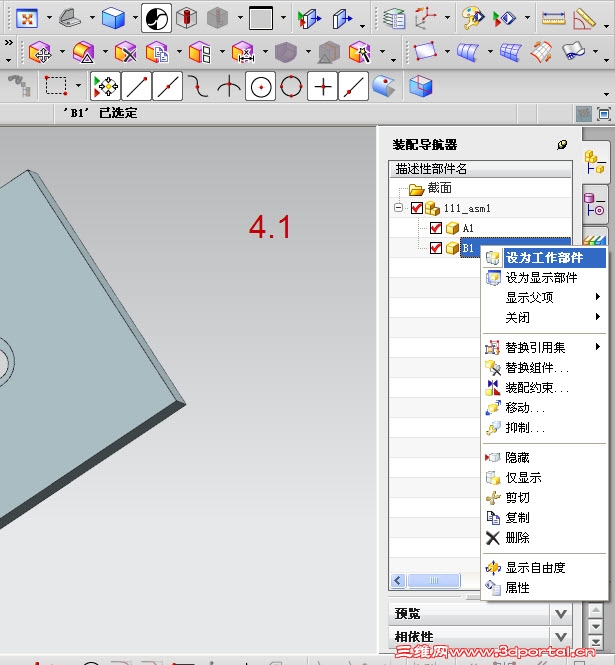Toggle the point on curve snap icon
The image size is (615, 665).
pos(354,87)
